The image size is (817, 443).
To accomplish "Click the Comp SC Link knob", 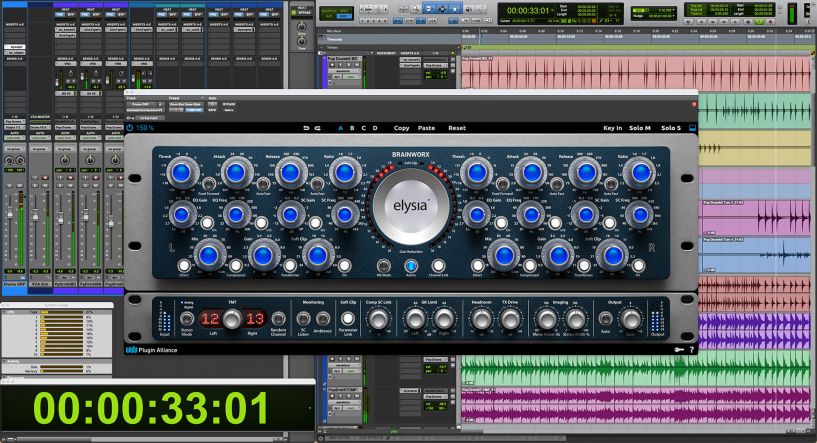I will 379,319.
